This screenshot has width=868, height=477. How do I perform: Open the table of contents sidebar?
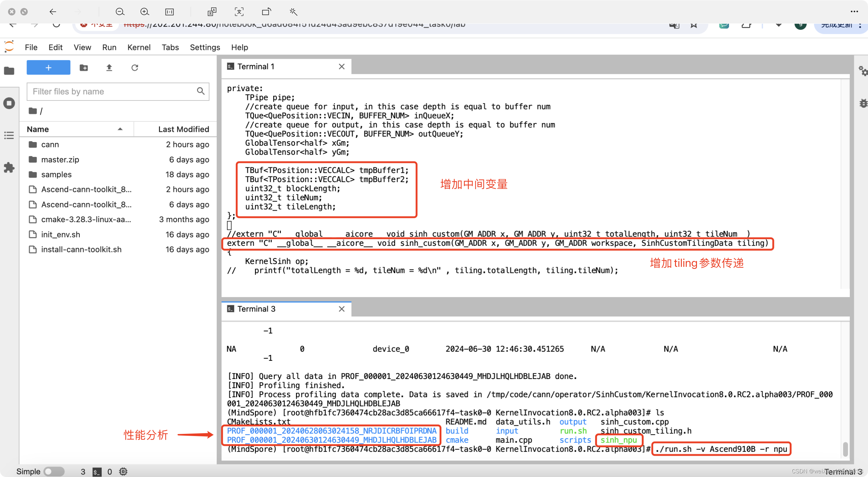9,135
